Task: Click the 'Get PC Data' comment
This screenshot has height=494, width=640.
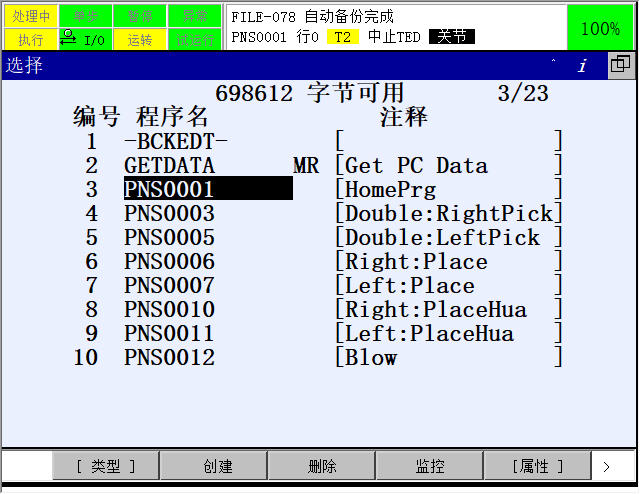Action: 416,166
